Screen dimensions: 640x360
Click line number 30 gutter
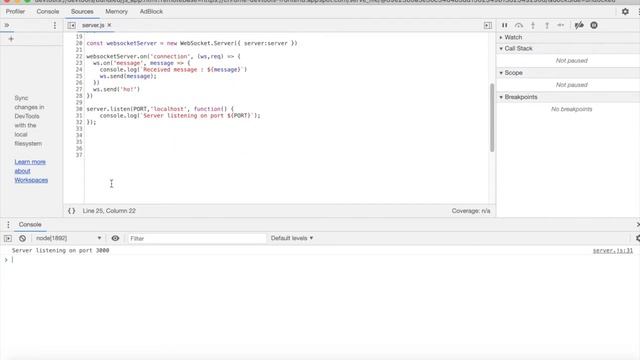tap(79, 109)
